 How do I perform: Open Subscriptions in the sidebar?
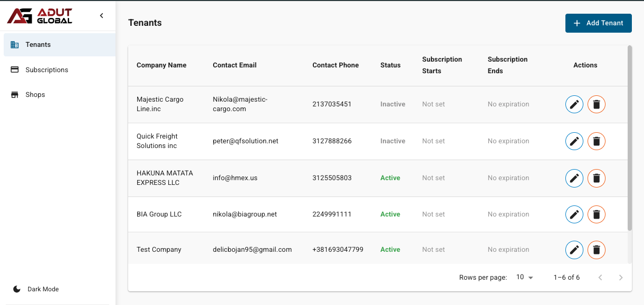point(46,70)
